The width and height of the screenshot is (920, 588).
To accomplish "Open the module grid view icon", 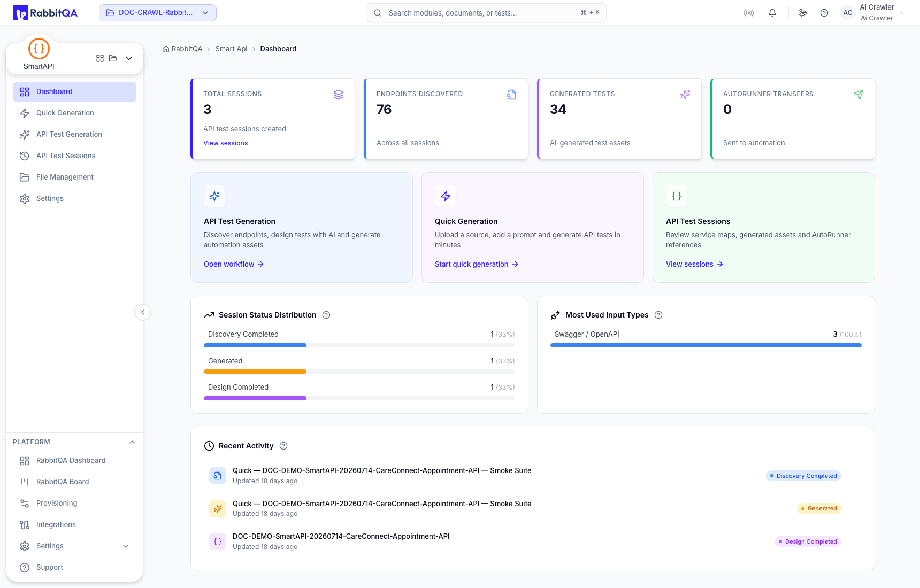I will (x=100, y=58).
